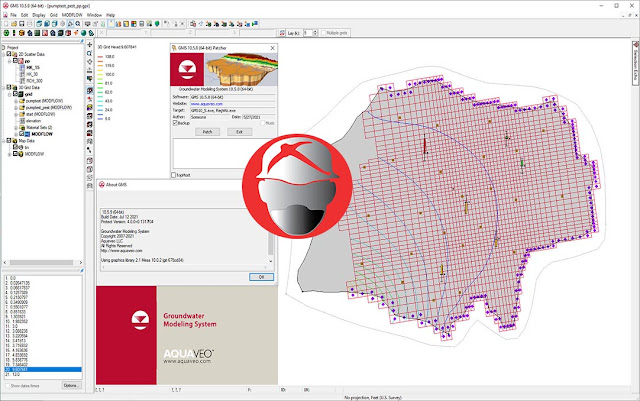The image size is (640, 401).
Task: Toggle the TopMost checkbox in Patcher
Action: click(173, 175)
